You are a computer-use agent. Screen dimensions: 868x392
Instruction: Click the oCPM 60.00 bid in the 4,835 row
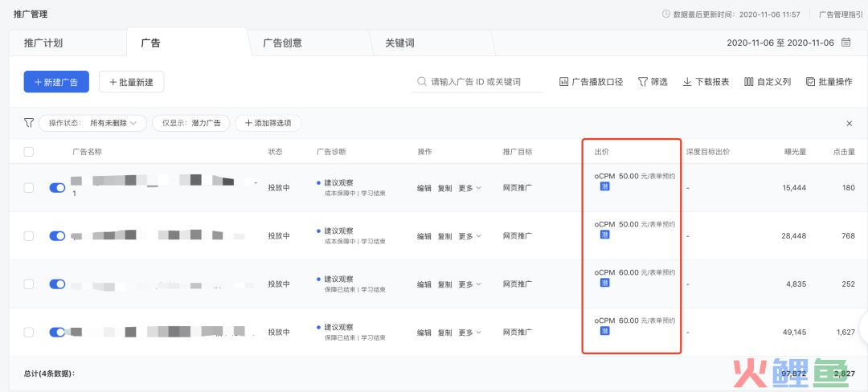pos(634,272)
